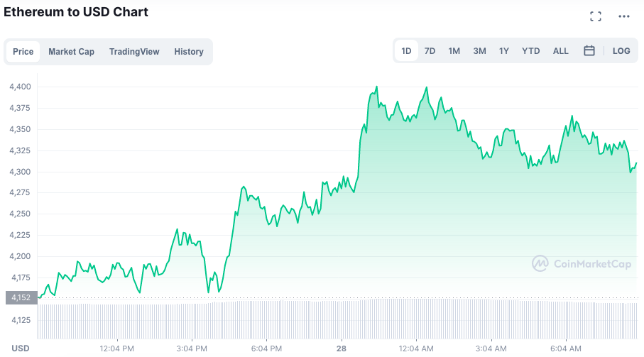The height and width of the screenshot is (357, 644).
Task: Open the TradingView tab
Action: tap(134, 52)
